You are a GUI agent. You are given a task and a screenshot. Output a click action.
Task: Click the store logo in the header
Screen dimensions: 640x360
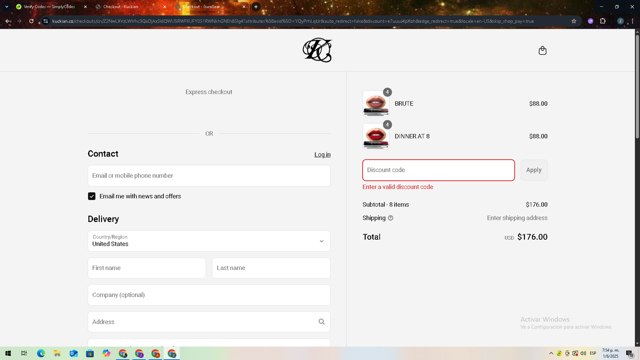pos(317,50)
